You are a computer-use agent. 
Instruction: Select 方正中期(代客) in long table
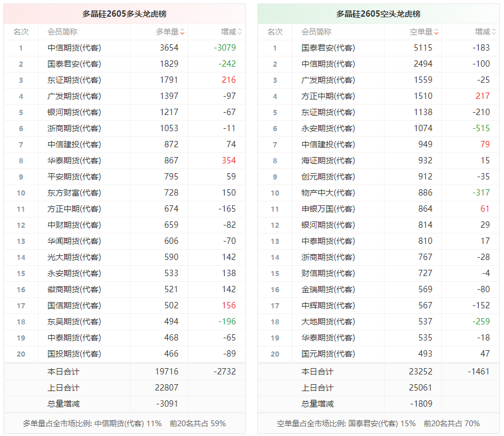(x=74, y=209)
